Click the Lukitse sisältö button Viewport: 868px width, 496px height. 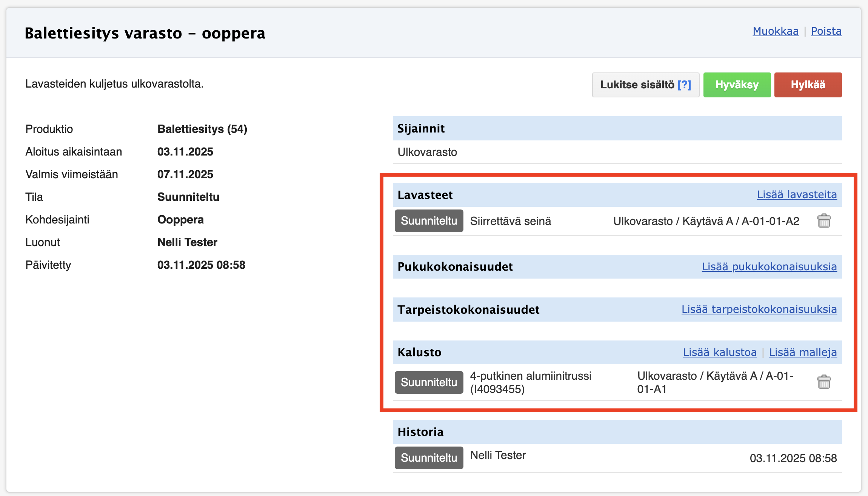tap(637, 85)
